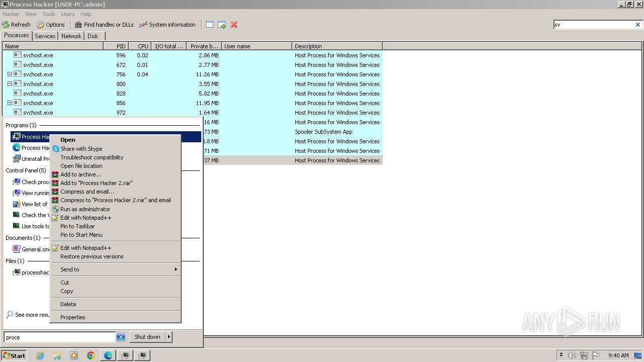Choose Open file location
Image resolution: width=644 pixels, height=362 pixels.
click(x=116, y=166)
